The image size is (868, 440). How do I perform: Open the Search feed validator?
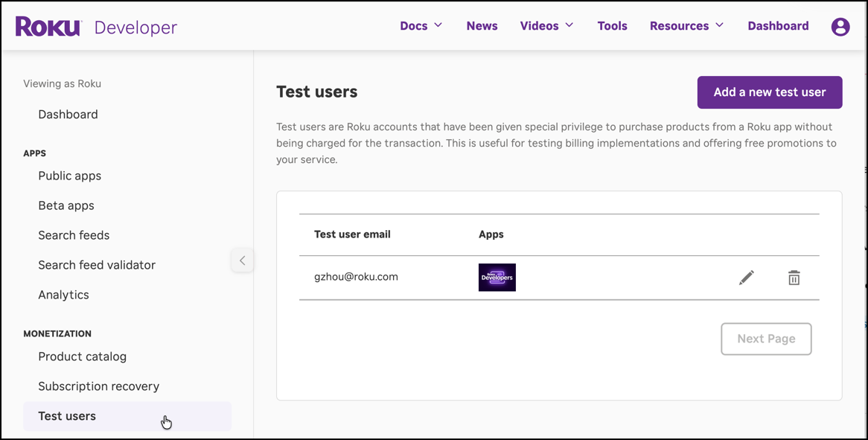point(97,265)
